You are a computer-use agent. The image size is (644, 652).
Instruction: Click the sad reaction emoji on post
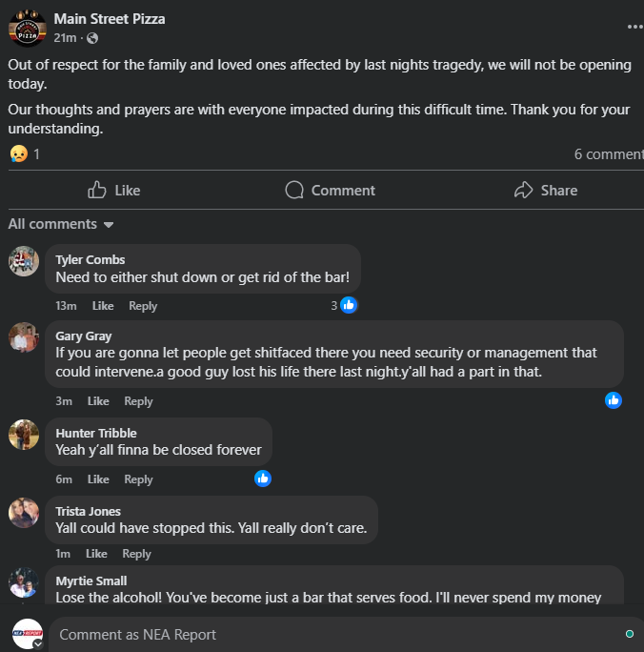click(18, 153)
